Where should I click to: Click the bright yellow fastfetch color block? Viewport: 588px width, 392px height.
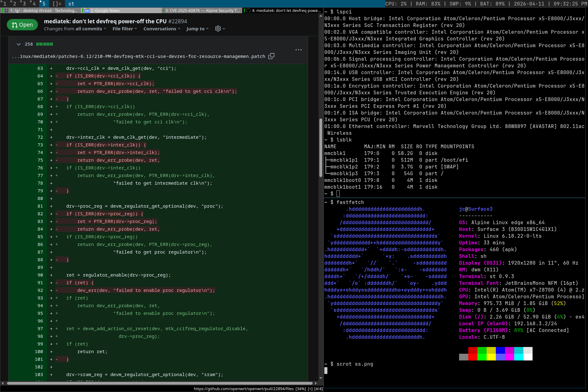pos(491,357)
